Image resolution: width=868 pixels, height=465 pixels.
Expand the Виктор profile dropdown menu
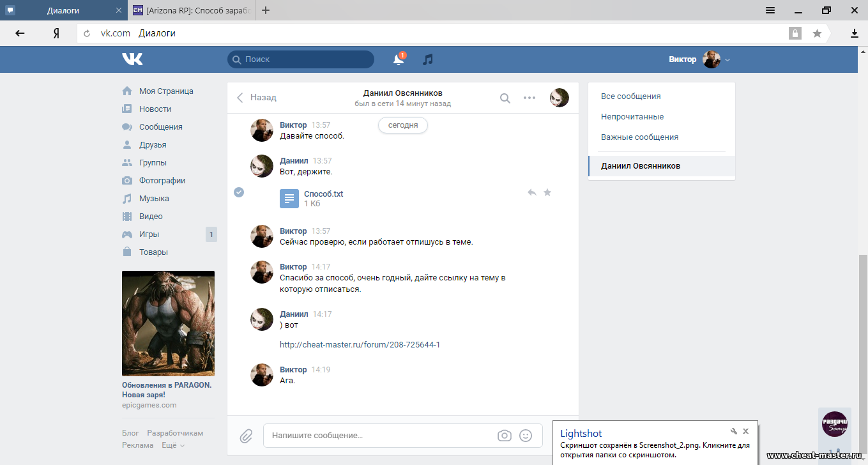[x=727, y=59]
